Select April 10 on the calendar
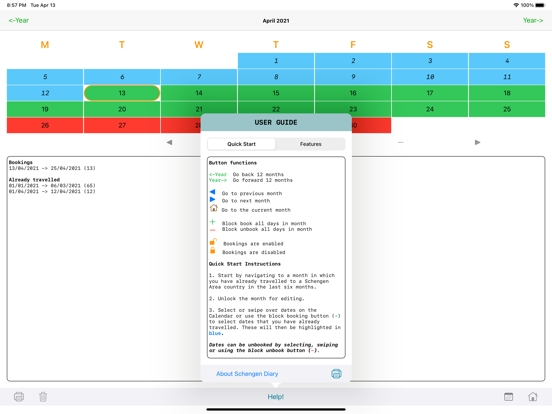 pyautogui.click(x=430, y=77)
